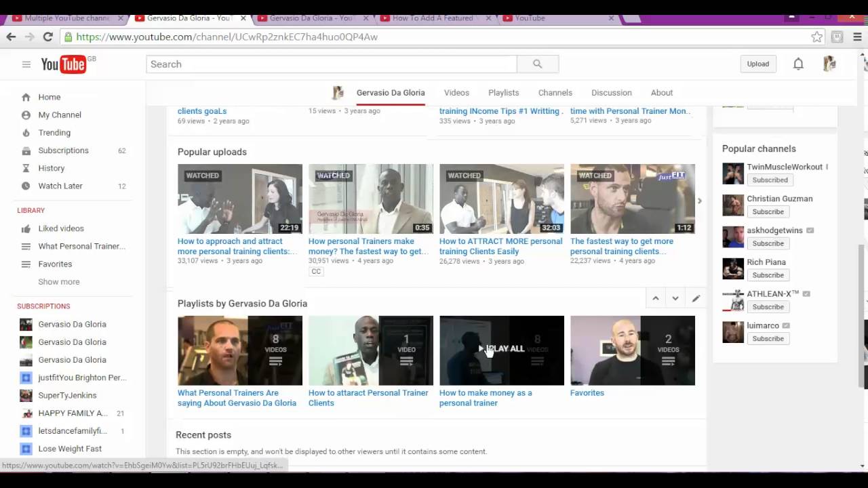Screen dimensions: 868x488
Task: Click the channel avatar beside Gervasio Da Gloria tab
Action: pos(338,93)
